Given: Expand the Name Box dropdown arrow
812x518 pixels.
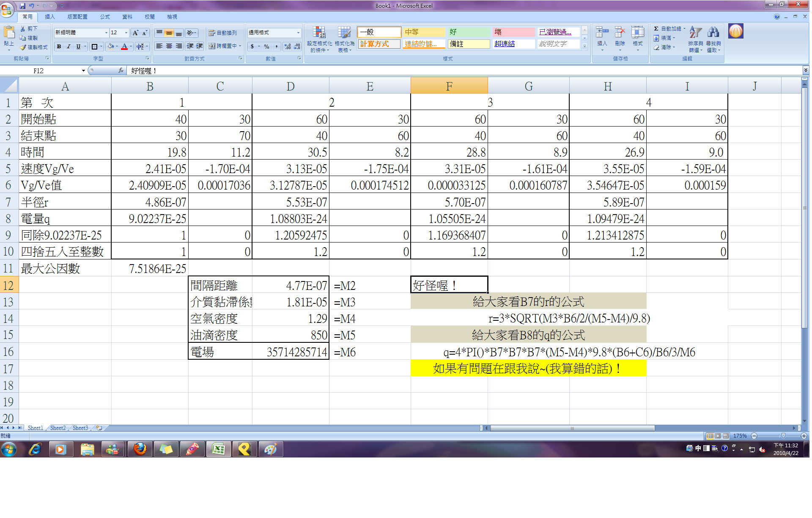Looking at the screenshot, I should (83, 71).
